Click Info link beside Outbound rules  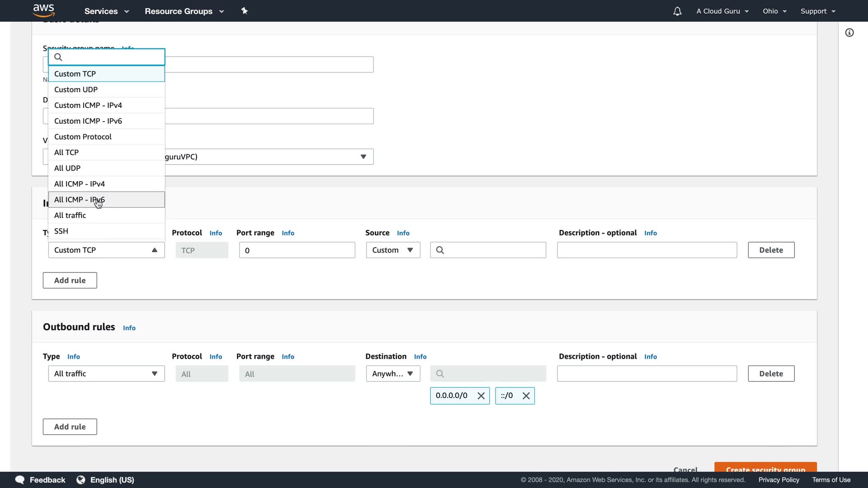pyautogui.click(x=129, y=328)
